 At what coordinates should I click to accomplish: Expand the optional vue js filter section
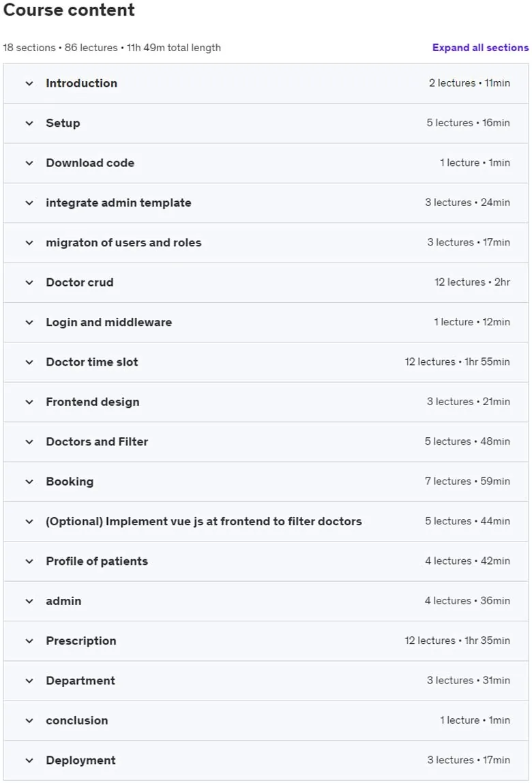pyautogui.click(x=266, y=521)
